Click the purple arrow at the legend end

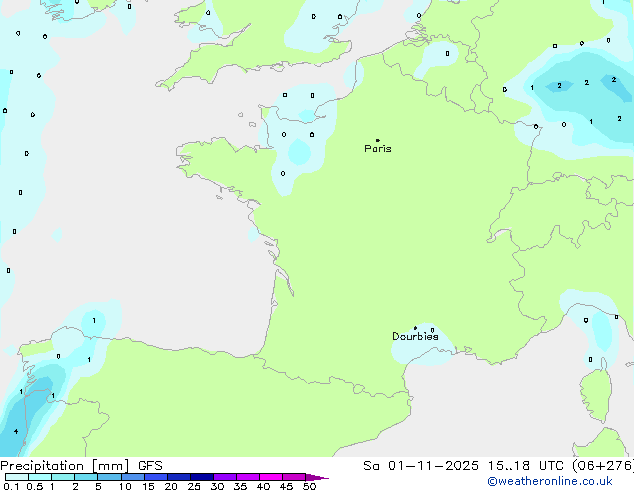coord(317,477)
